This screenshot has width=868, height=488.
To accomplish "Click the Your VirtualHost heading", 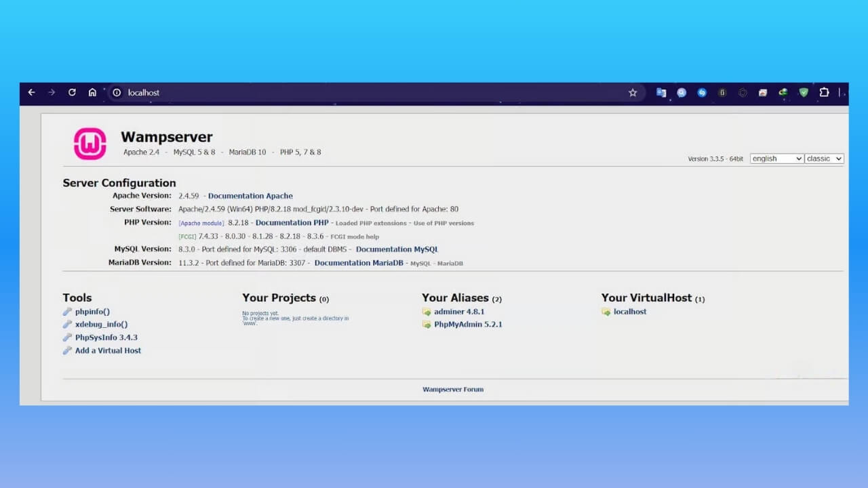I will [x=646, y=298].
